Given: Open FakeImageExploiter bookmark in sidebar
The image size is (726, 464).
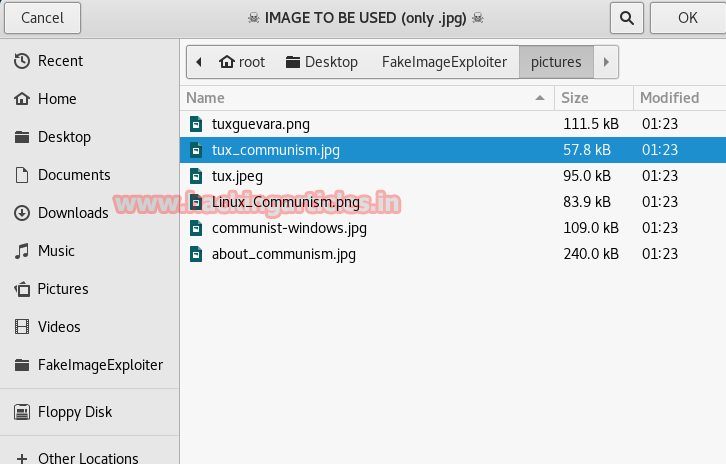Looking at the screenshot, I should coord(99,365).
